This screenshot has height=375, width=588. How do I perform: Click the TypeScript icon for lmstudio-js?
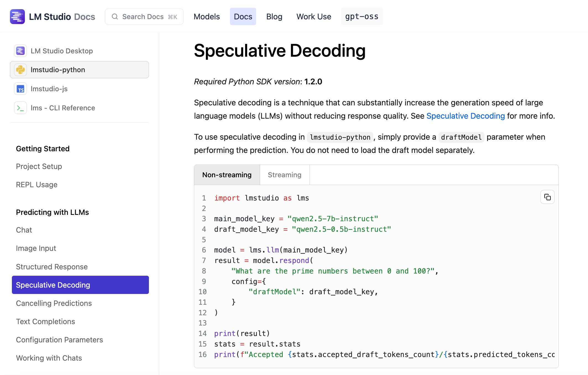click(20, 89)
